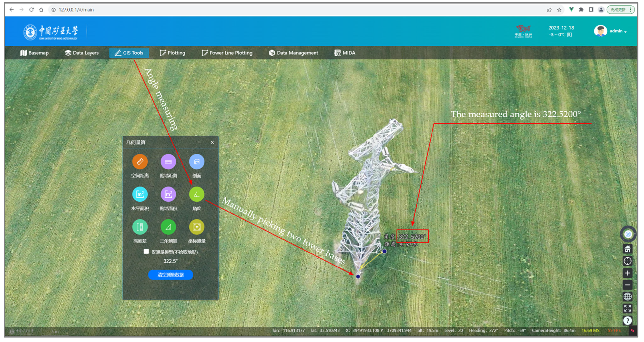Viewport: 644px width, 342px height.
Task: Choose the triangle measurement (三角测量) tool
Action: pos(168,227)
